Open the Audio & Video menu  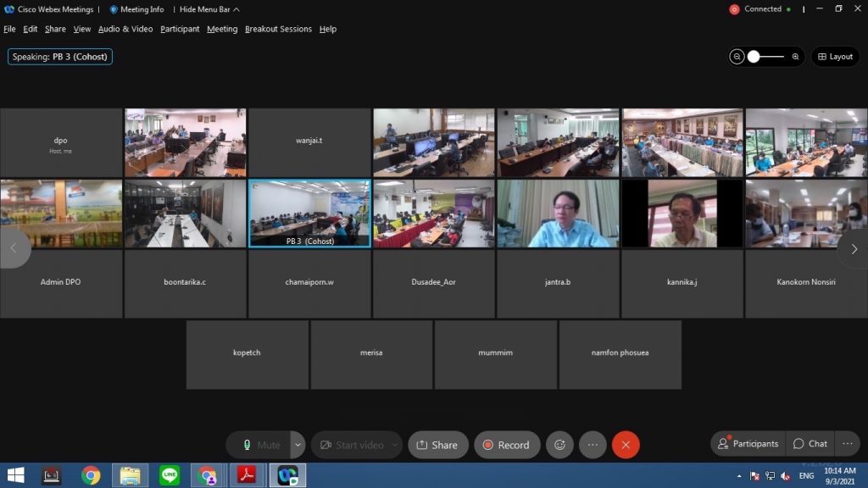[125, 29]
